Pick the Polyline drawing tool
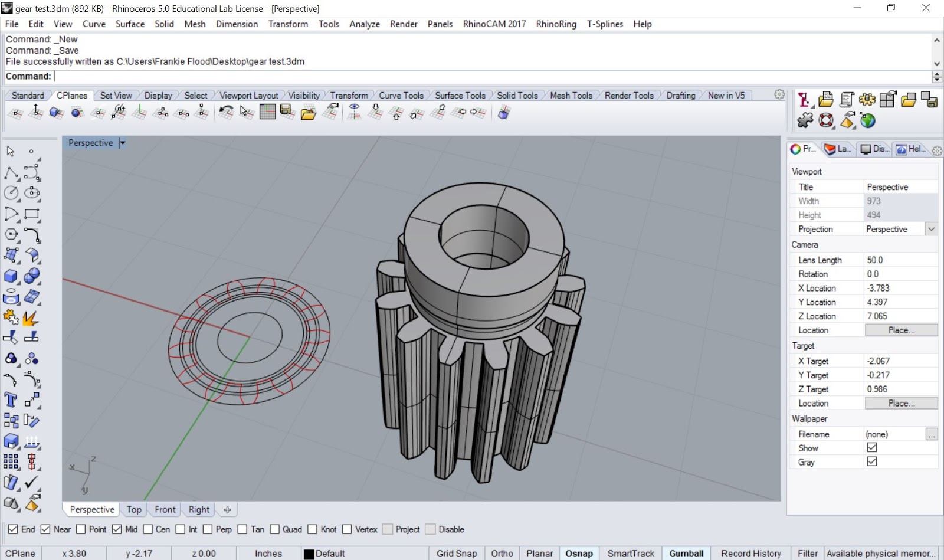944x560 pixels. (x=11, y=173)
